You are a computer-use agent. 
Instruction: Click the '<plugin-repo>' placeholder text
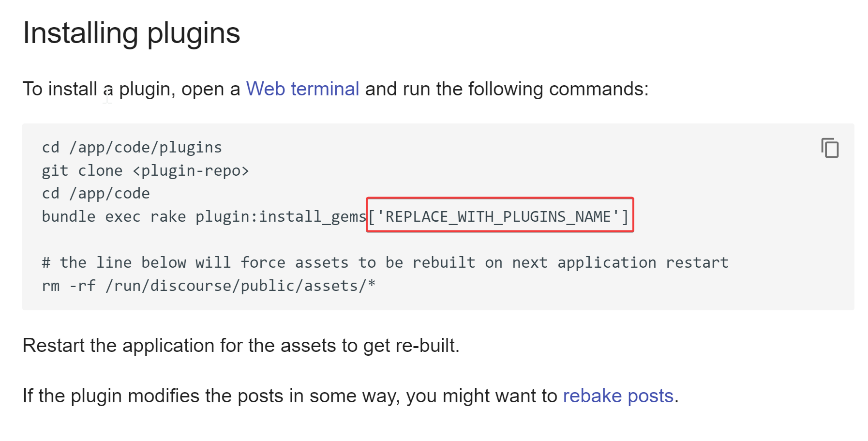(191, 170)
